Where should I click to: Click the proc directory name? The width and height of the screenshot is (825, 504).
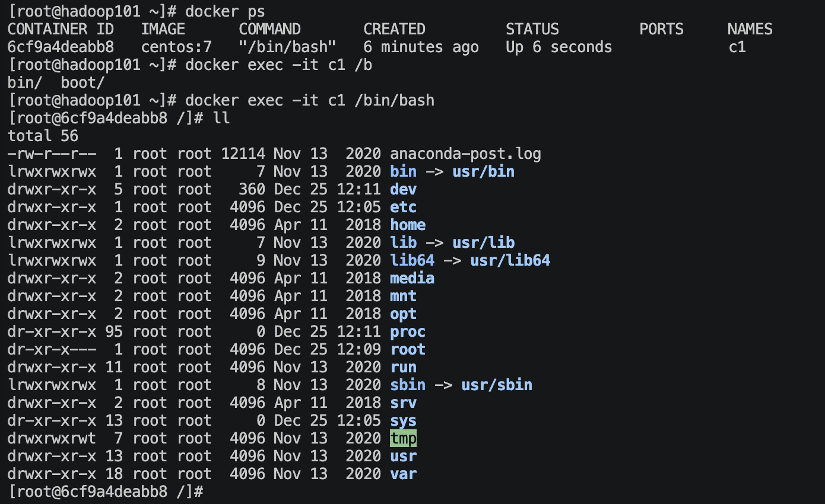[408, 332]
